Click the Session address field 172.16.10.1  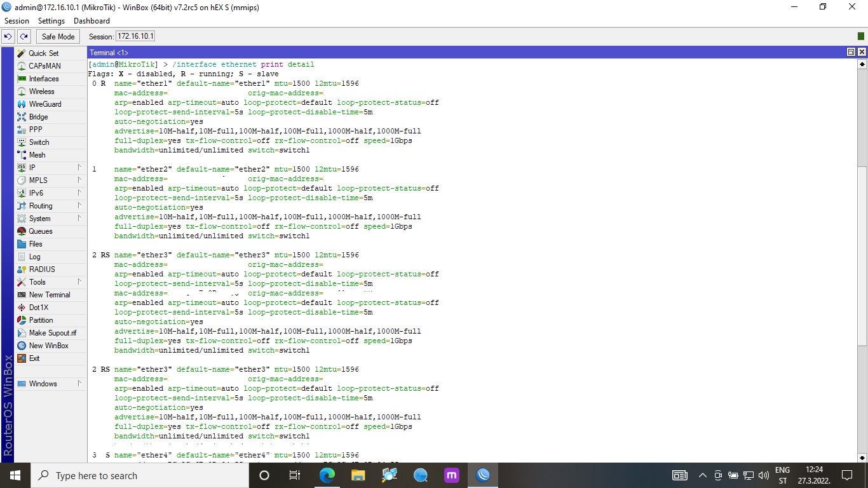[x=135, y=37]
